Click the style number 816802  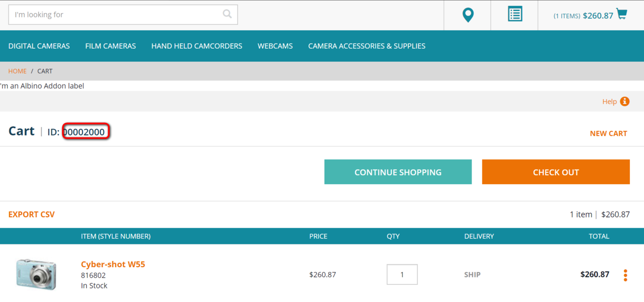(x=93, y=276)
